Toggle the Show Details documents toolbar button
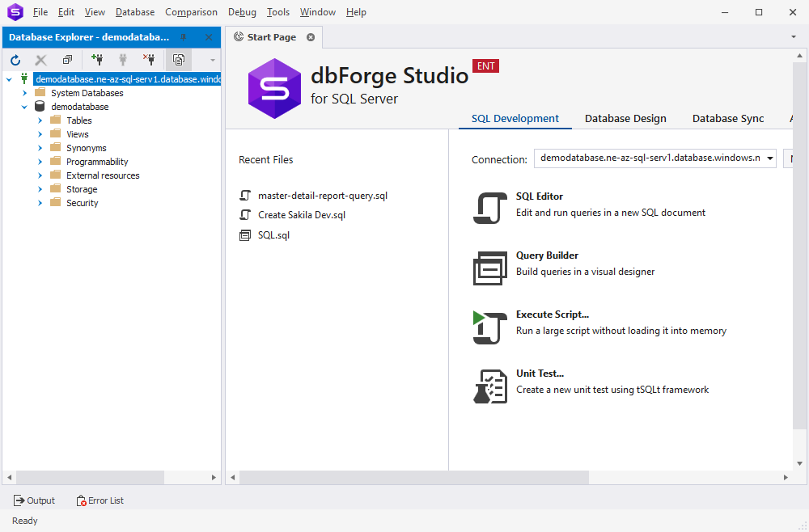The width and height of the screenshot is (809, 532). coord(179,60)
